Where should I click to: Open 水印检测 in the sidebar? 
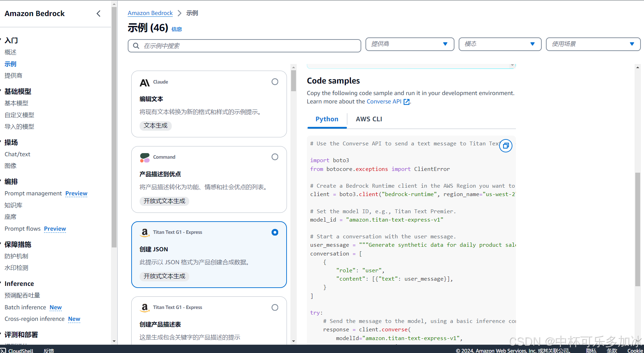click(x=16, y=268)
